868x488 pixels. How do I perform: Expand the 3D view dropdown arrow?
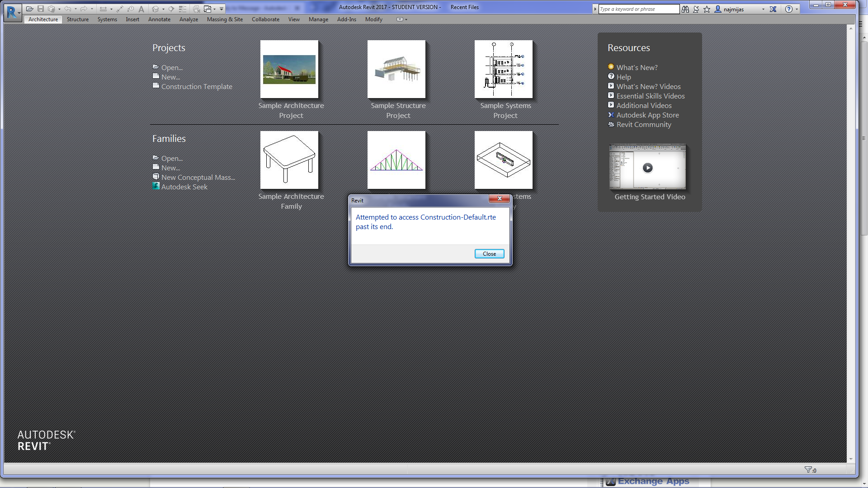pos(163,9)
